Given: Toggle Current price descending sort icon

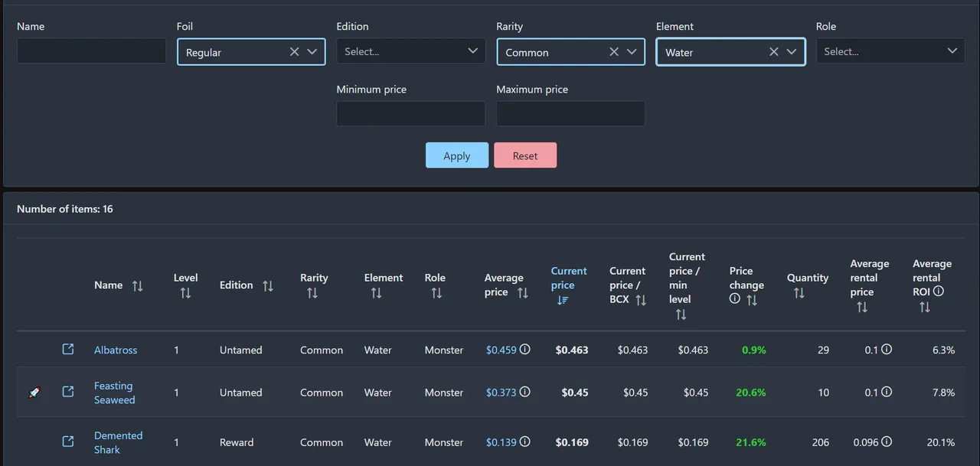Looking at the screenshot, I should [x=563, y=300].
